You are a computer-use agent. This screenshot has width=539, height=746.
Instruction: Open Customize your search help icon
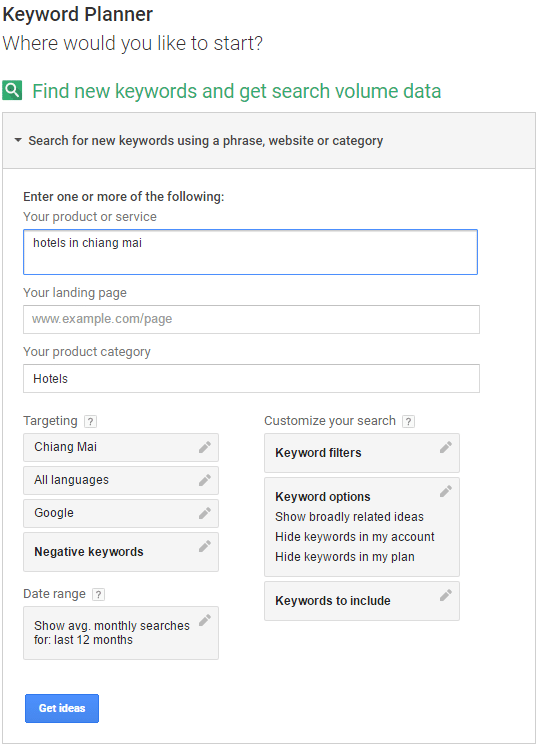[x=408, y=422]
